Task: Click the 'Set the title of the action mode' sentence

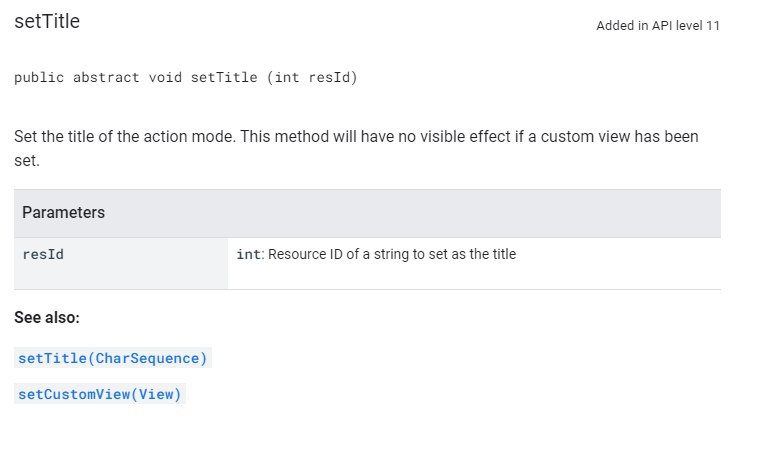Action: click(x=123, y=136)
